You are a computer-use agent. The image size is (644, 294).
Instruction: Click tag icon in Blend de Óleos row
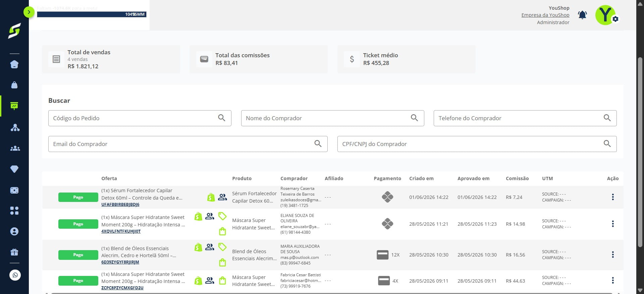tap(222, 247)
